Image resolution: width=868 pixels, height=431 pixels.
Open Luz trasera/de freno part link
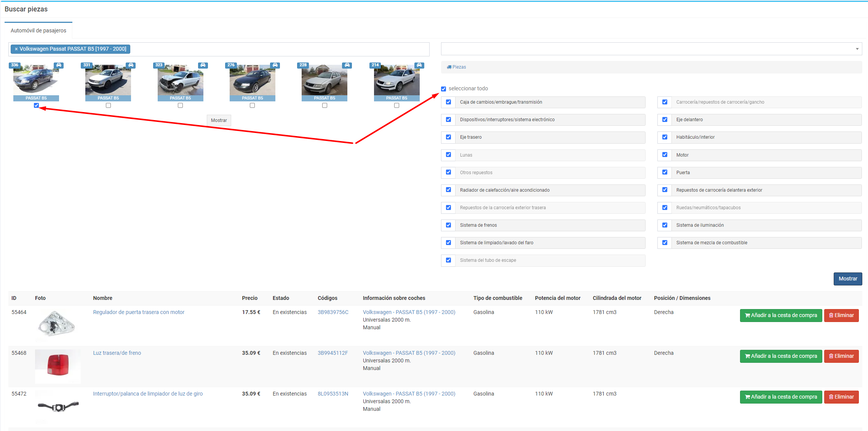pos(117,353)
